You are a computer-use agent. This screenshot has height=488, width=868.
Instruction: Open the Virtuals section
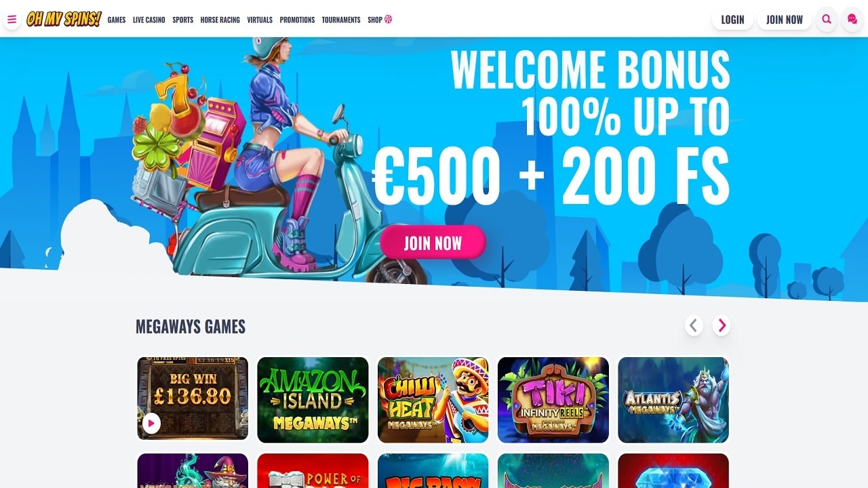[260, 20]
